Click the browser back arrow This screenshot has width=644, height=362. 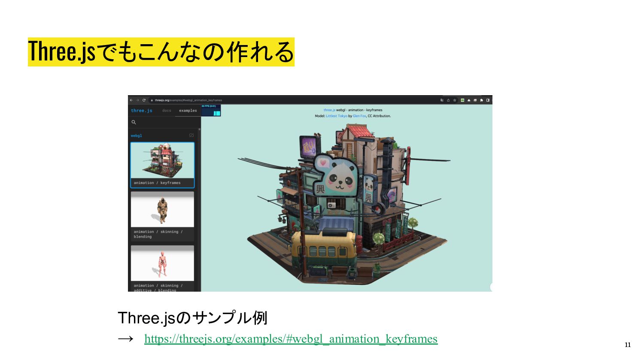131,100
